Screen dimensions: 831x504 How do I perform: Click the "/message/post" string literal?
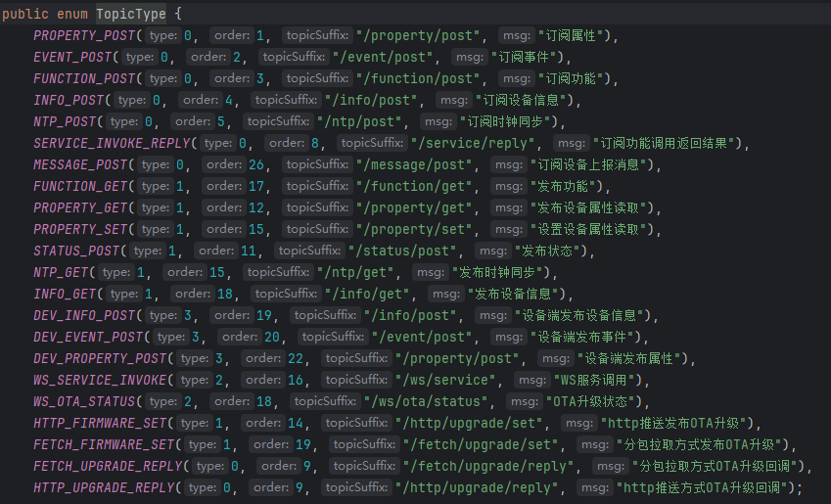(414, 164)
